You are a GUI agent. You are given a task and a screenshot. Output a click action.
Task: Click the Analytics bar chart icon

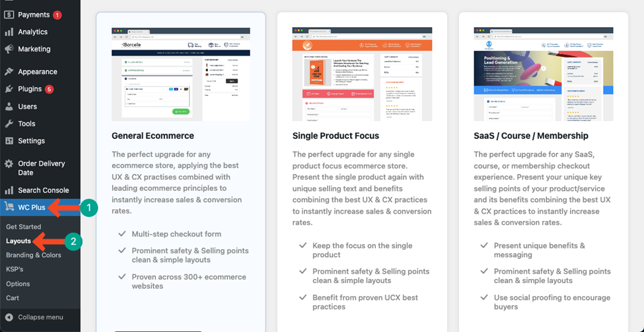click(9, 32)
